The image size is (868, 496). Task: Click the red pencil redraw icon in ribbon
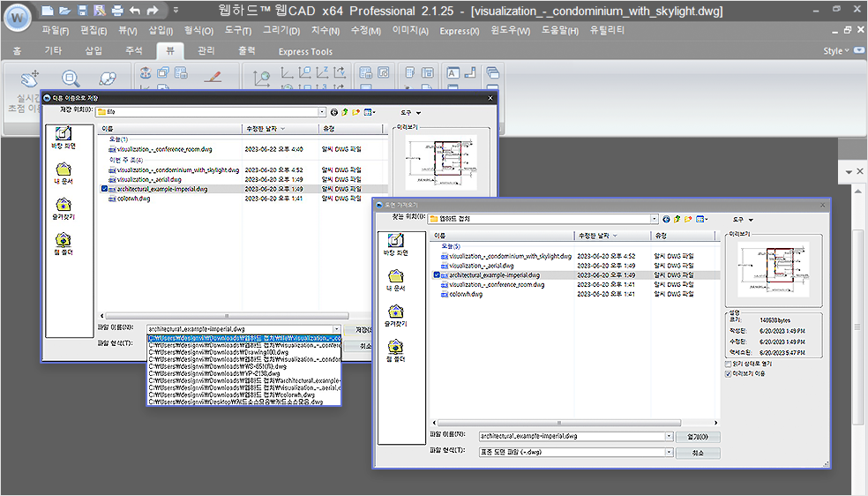tap(213, 77)
